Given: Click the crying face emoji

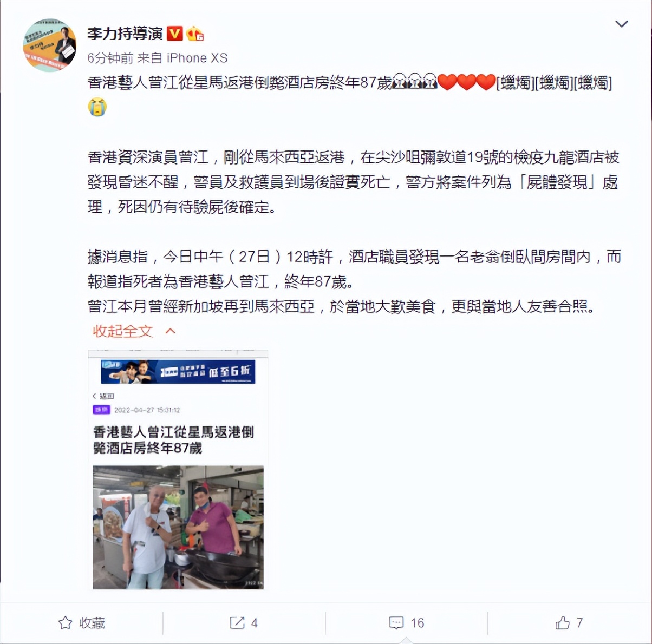Looking at the screenshot, I should tap(97, 107).
